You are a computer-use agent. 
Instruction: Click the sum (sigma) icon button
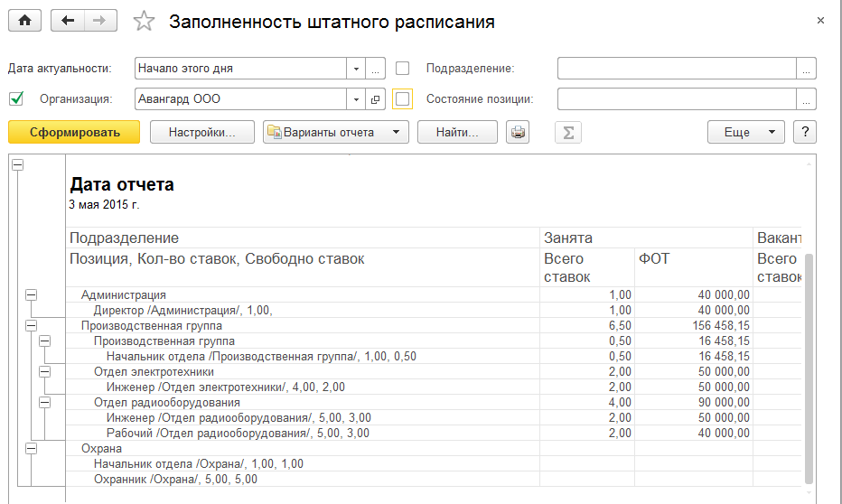568,133
